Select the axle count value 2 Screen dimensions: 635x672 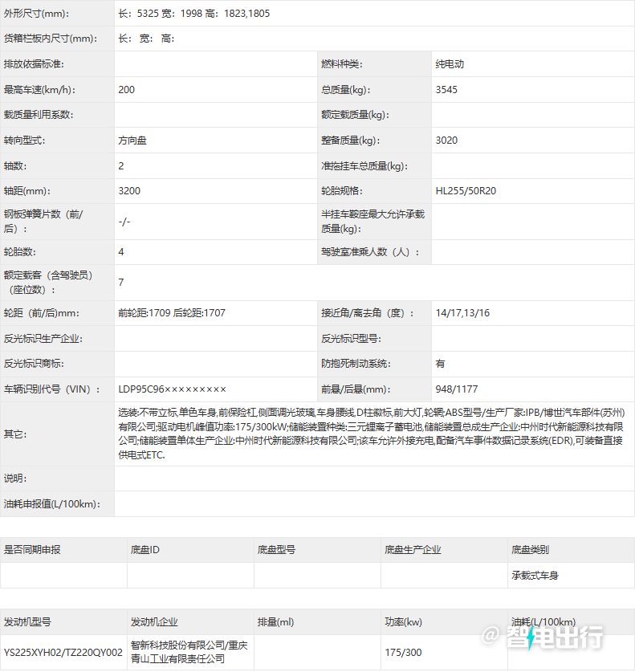[x=121, y=166]
